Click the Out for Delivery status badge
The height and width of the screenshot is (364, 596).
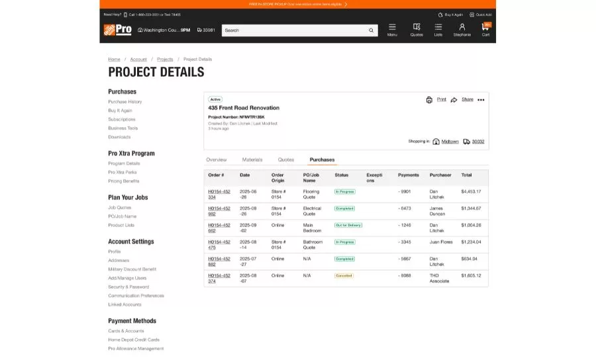(348, 225)
